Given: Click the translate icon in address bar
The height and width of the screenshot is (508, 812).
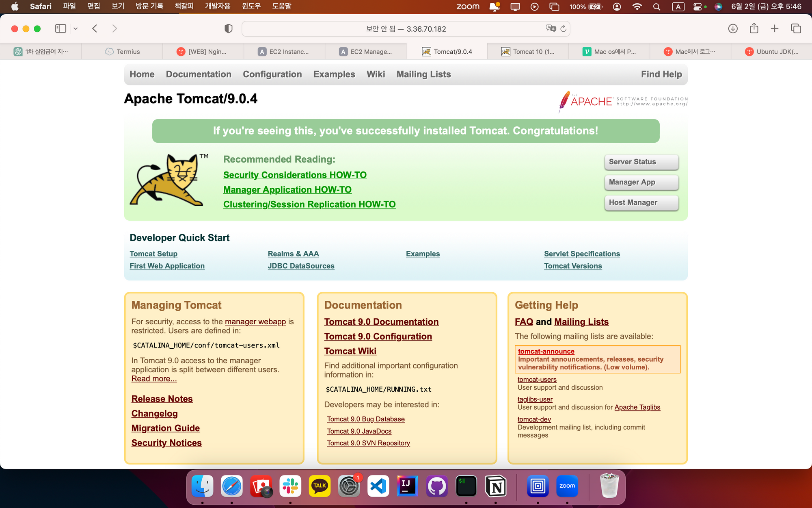Looking at the screenshot, I should [551, 28].
